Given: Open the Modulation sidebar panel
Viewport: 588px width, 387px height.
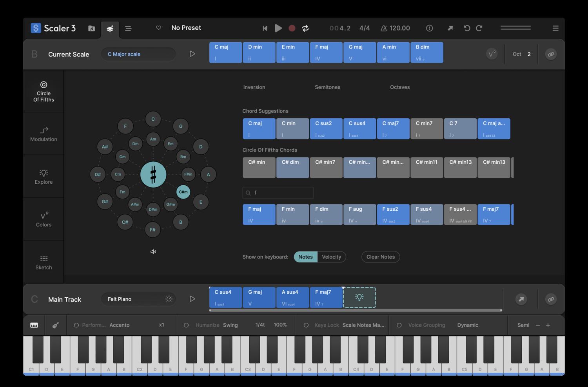Looking at the screenshot, I should click(x=43, y=134).
